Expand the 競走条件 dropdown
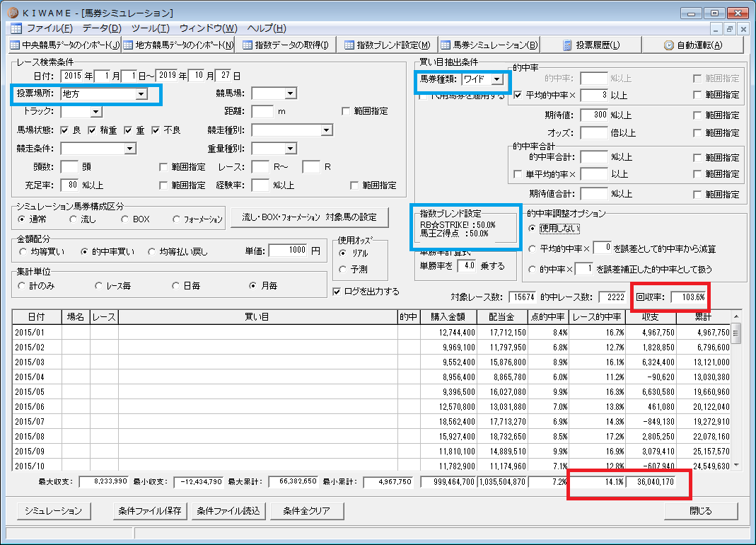The image size is (756, 545). click(x=129, y=148)
